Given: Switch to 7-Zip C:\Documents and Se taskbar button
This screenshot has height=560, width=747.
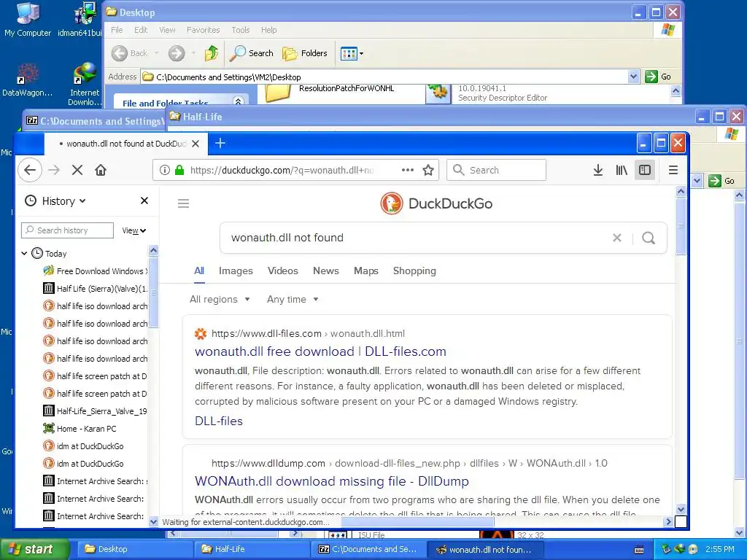Looking at the screenshot, I should tap(368, 549).
